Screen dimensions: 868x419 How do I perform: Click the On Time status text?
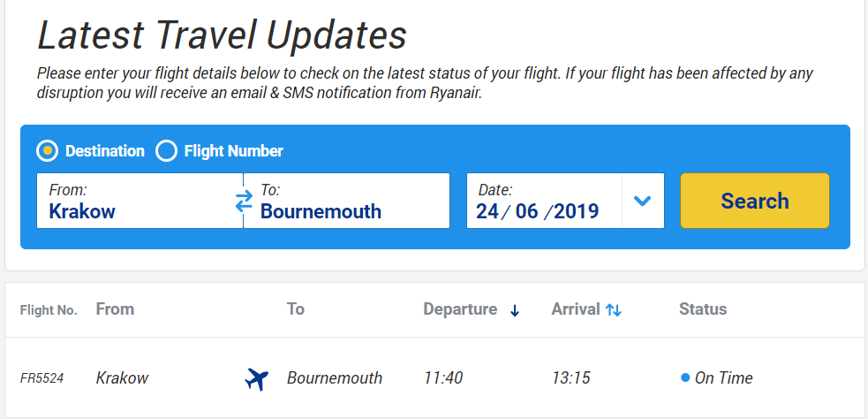pyautogui.click(x=723, y=378)
